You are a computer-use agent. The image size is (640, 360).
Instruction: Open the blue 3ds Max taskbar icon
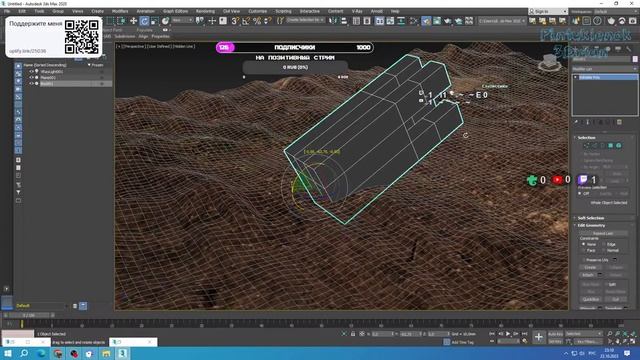point(122,353)
